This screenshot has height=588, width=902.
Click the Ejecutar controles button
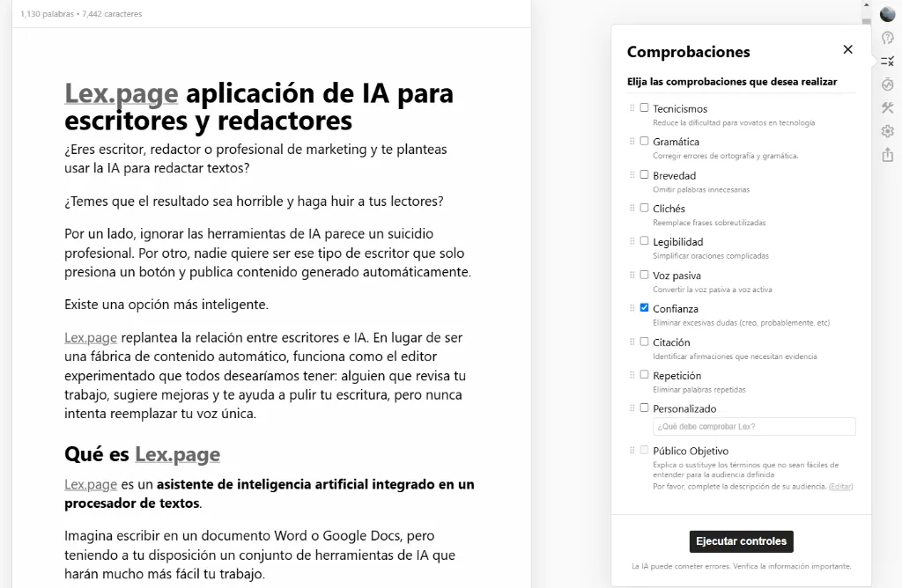tap(742, 541)
